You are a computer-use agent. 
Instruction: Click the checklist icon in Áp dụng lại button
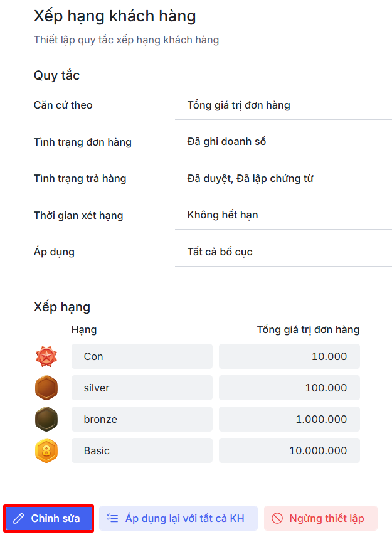113,519
